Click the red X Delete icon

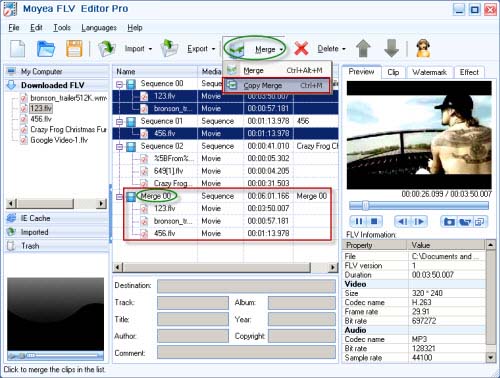pos(301,49)
